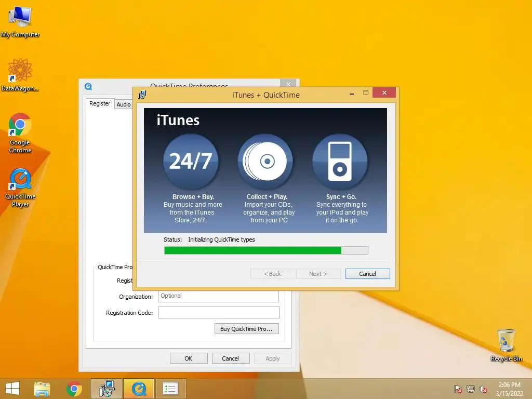Confirm QuickTime Preferences with OK

coord(189,358)
